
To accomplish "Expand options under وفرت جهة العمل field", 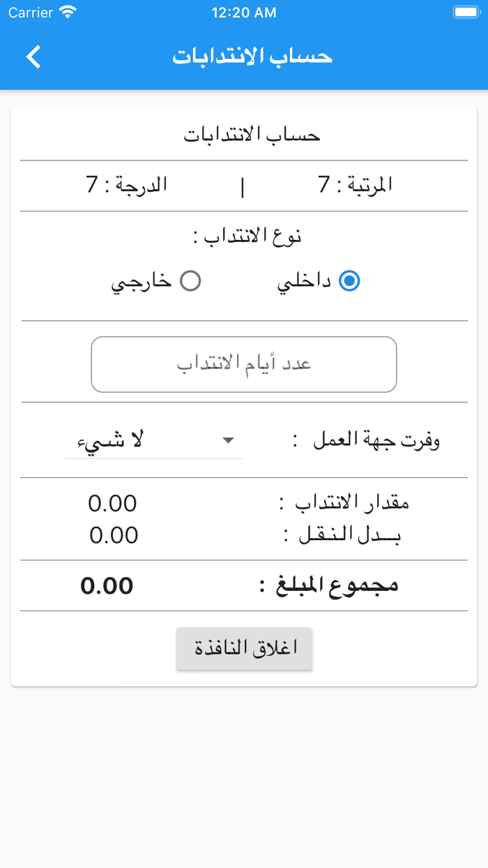I will coord(153,440).
